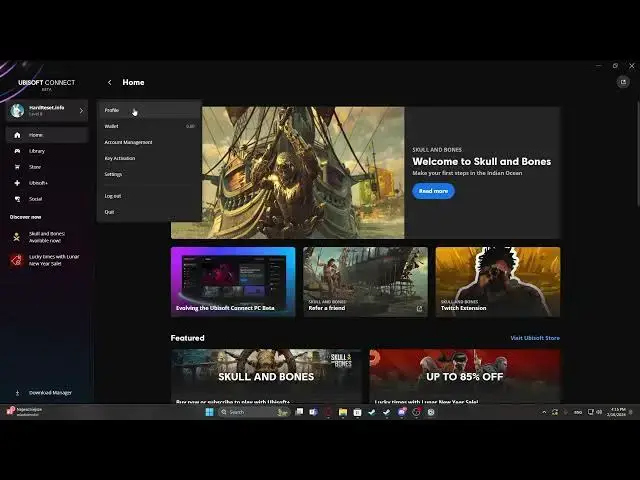
Task: Open the UP TO 85% OFF banner
Action: tap(464, 376)
